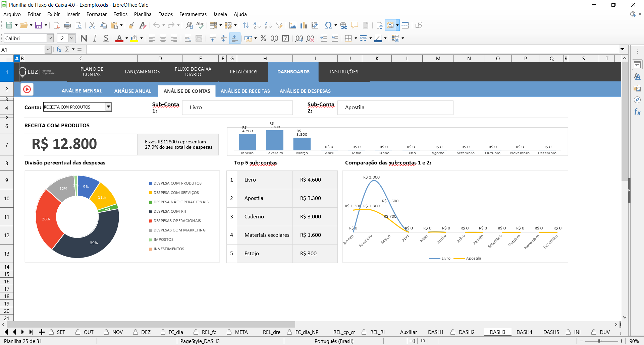This screenshot has width=644, height=345.
Task: Open the LANÇAMENTOS section
Action: click(x=142, y=72)
